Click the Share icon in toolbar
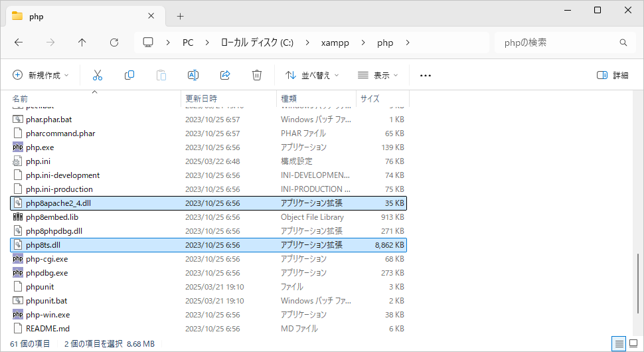Viewport: 644px width, 352px height. pyautogui.click(x=225, y=75)
